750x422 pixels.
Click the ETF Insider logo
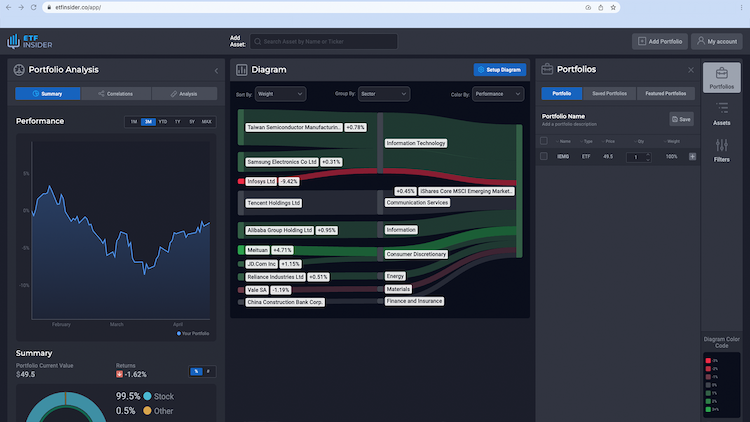coord(30,42)
